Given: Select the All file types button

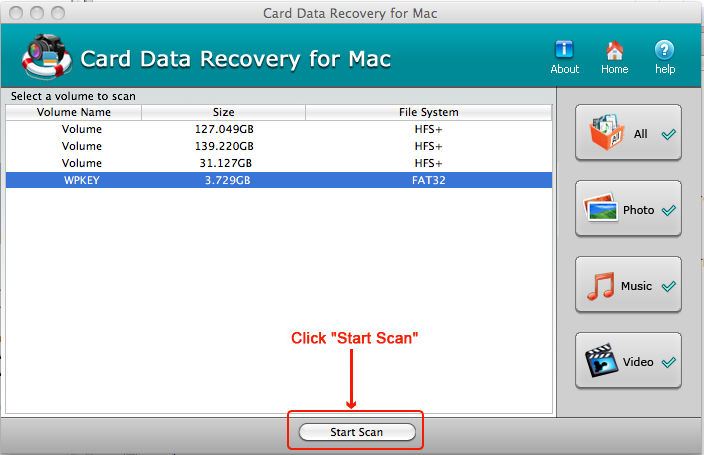Looking at the screenshot, I should point(628,133).
